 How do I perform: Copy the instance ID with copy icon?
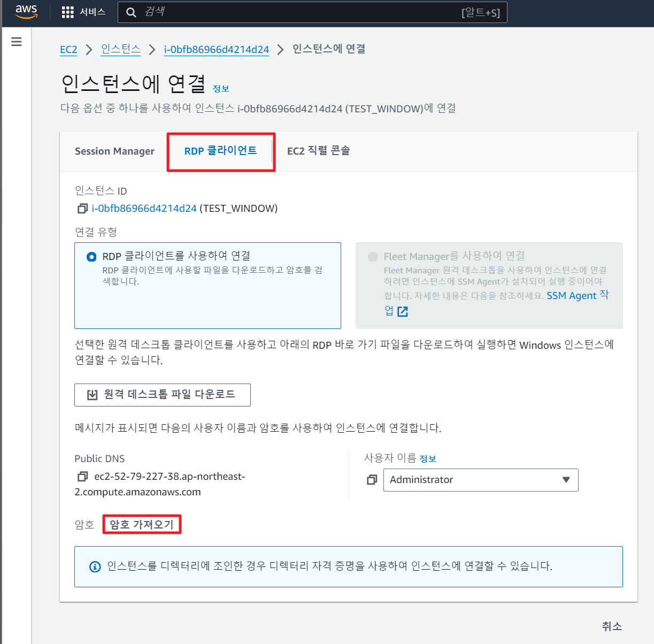point(82,208)
